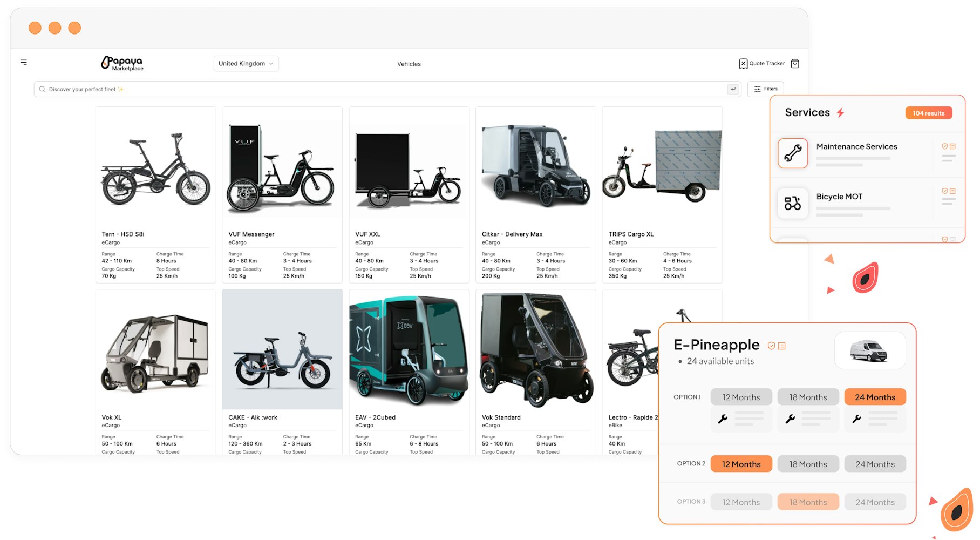Screen dimensions: 980x540
Task: Open the E-Pineapple van thumbnail
Action: click(870, 350)
